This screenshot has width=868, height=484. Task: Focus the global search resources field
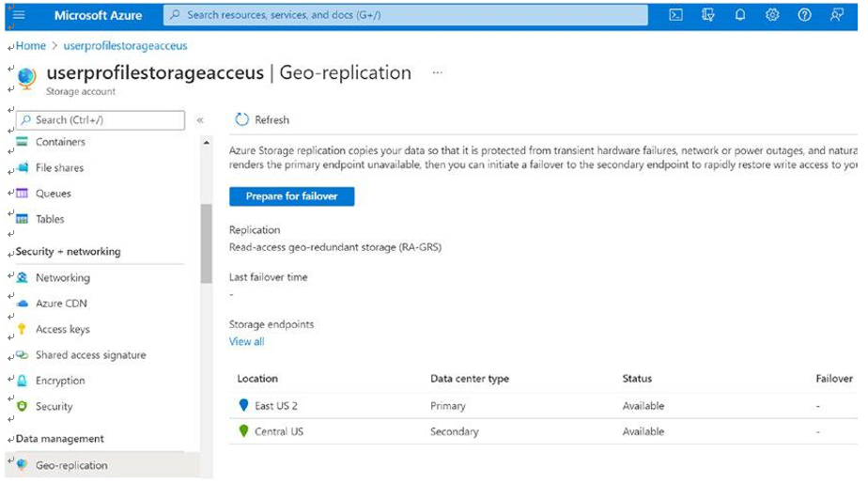pyautogui.click(x=406, y=15)
